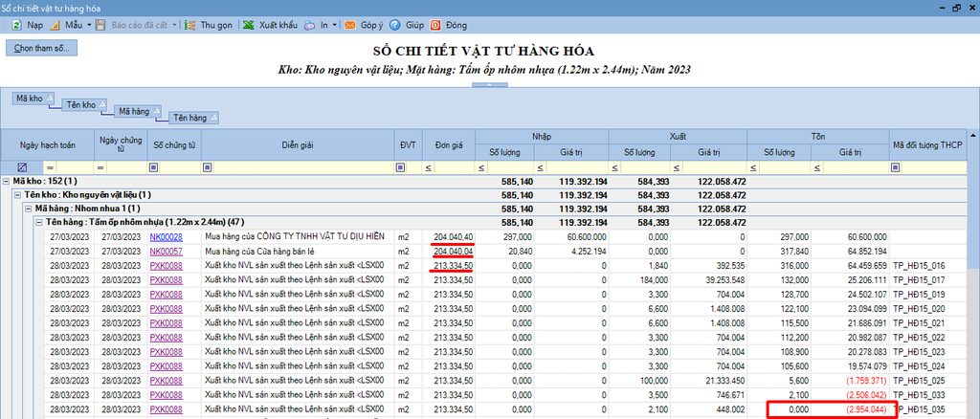The width and height of the screenshot is (980, 419).
Task: Click the Ngày chứng từ filter input field
Action: 126,167
